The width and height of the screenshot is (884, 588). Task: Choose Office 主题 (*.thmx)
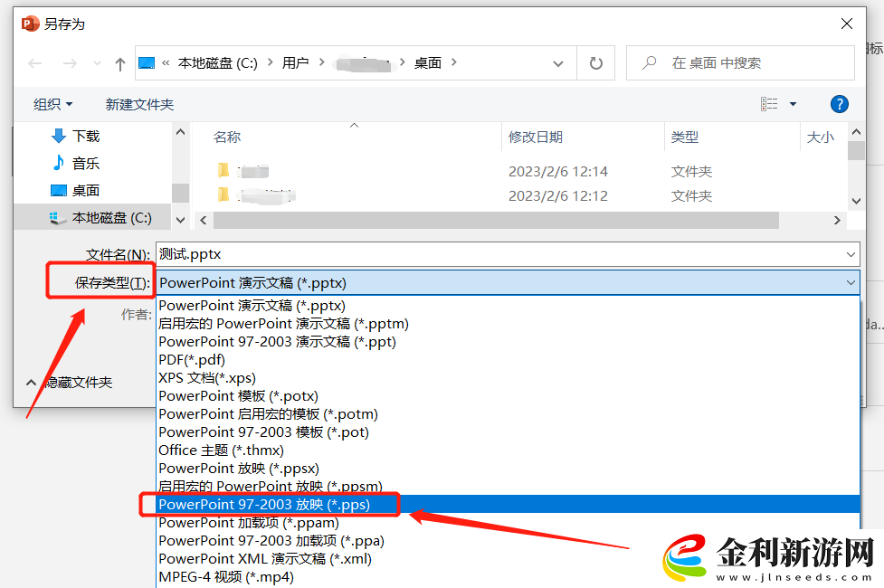(x=508, y=450)
